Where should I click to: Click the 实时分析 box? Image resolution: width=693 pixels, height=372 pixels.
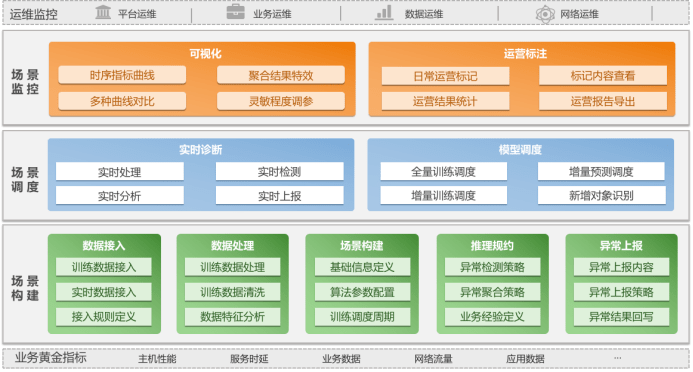[120, 196]
